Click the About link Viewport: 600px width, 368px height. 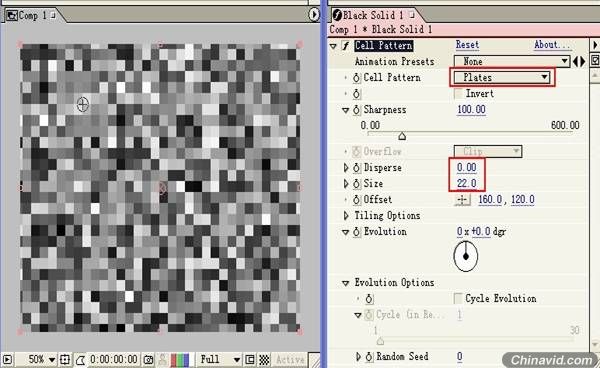[552, 45]
